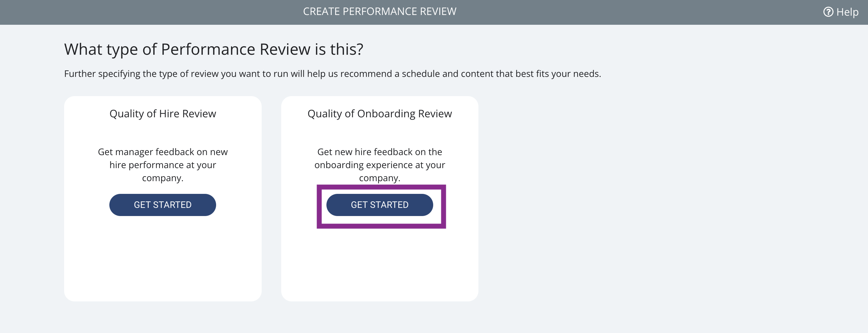Image resolution: width=868 pixels, height=333 pixels.
Task: Click the manager feedback description text
Action: coord(162,165)
